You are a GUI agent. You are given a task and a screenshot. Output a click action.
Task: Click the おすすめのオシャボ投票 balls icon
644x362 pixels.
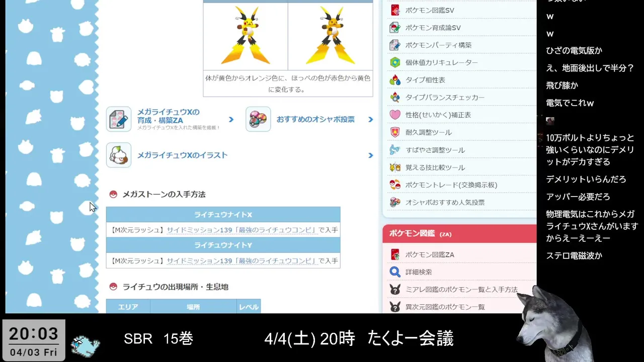click(x=258, y=119)
